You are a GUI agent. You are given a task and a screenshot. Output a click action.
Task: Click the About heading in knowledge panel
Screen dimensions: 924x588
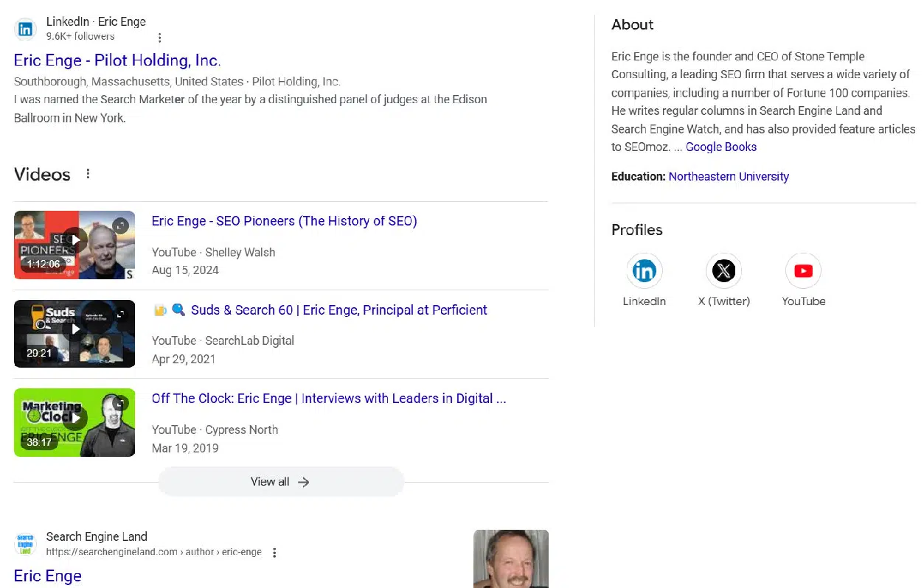coord(632,24)
